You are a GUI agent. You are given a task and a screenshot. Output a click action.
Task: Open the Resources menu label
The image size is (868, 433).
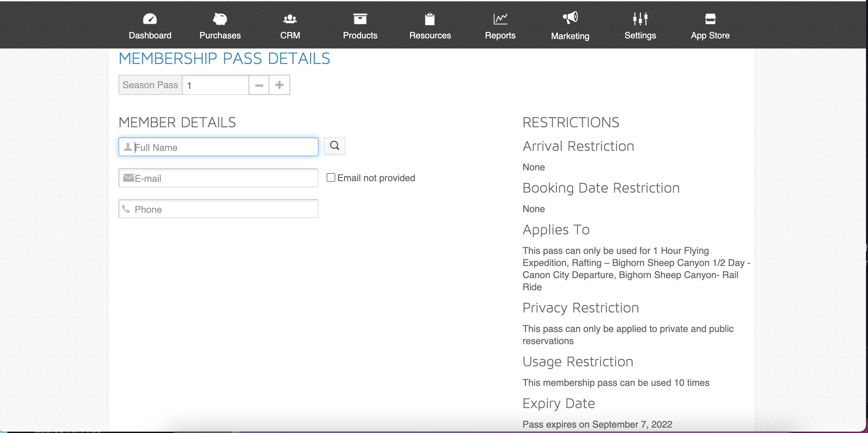430,35
